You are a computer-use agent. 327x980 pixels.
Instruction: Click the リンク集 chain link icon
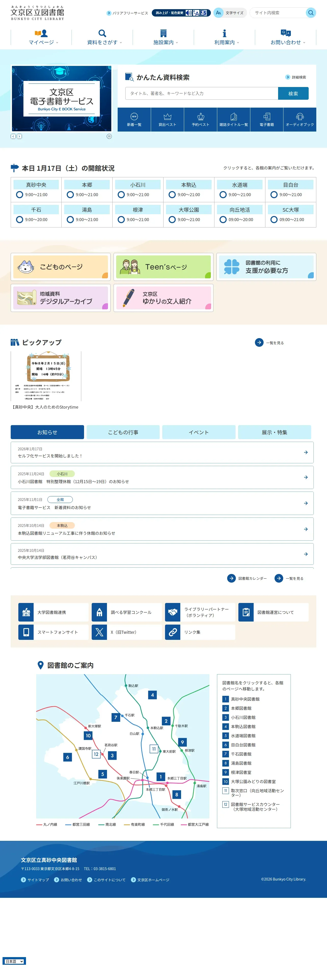click(172, 632)
